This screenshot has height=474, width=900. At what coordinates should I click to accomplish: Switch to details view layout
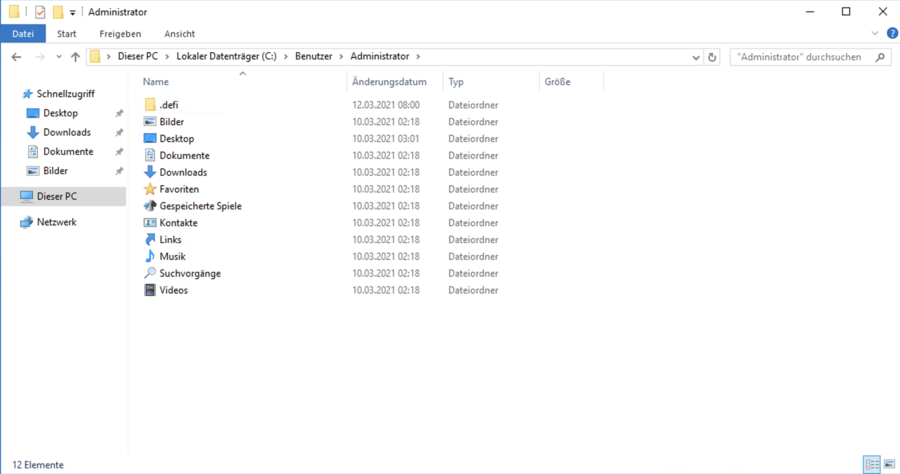(871, 465)
